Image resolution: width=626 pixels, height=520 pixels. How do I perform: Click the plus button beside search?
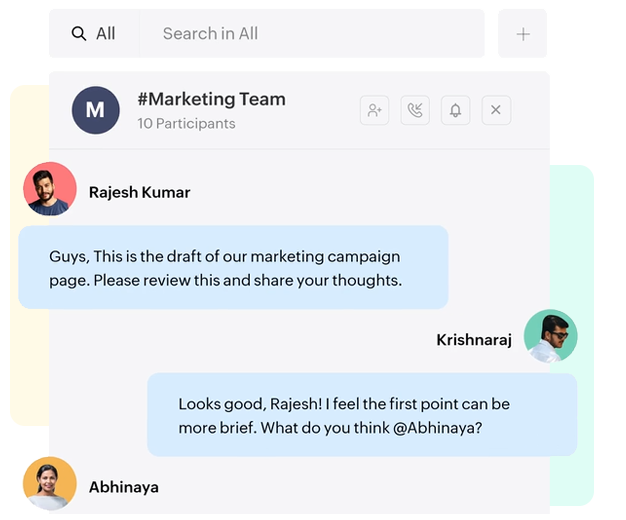523,34
